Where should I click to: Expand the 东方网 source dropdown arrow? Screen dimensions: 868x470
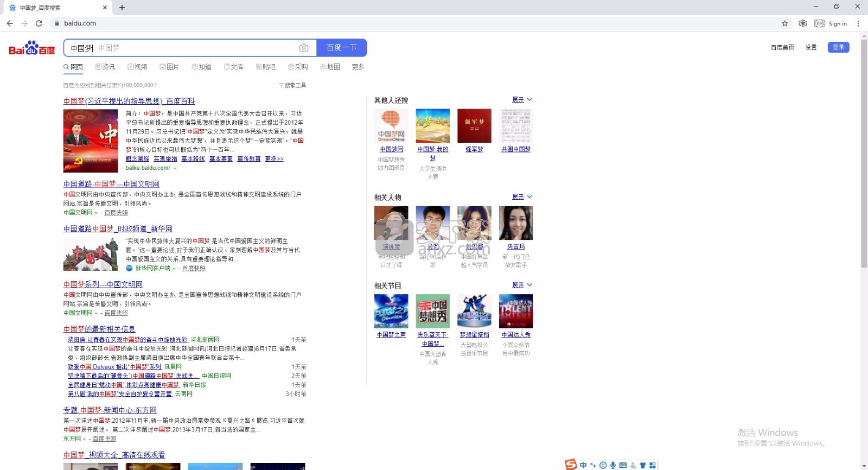click(x=85, y=439)
